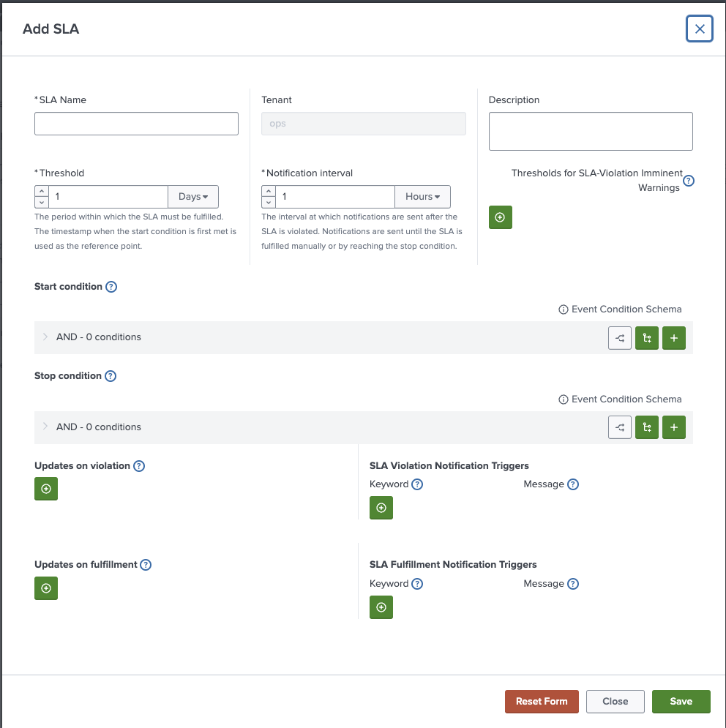The image size is (726, 728).
Task: Add a condition to the Stop condition group
Action: tap(673, 427)
